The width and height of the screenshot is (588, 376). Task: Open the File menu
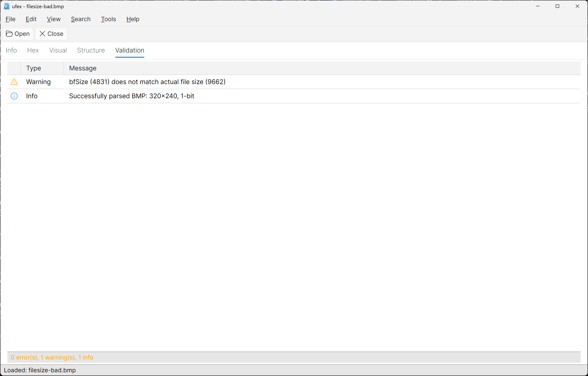tap(10, 19)
